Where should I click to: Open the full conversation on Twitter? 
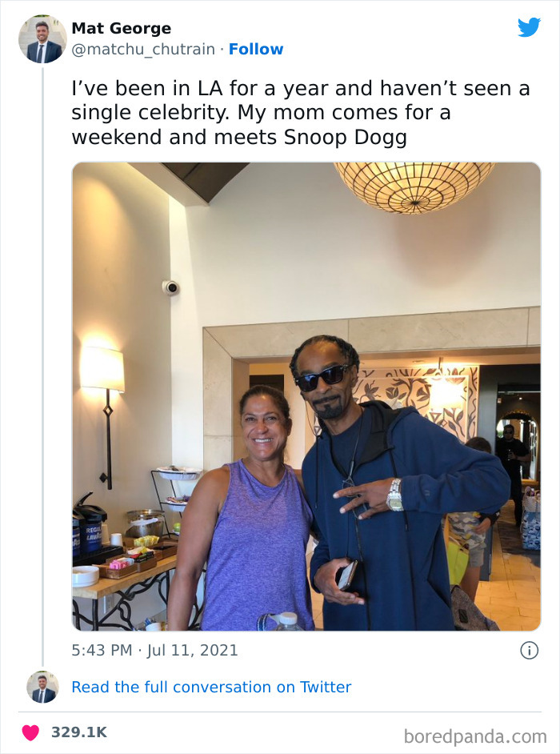[212, 687]
